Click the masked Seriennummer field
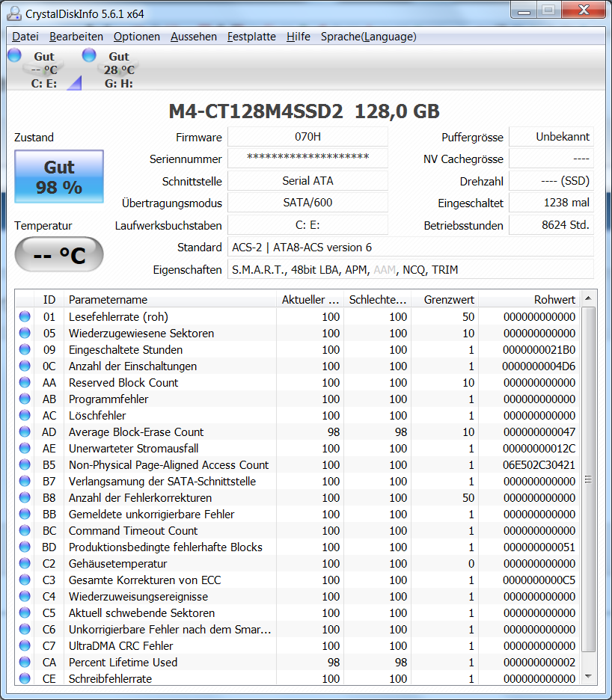Viewport: 612px width, 700px height. [307, 158]
